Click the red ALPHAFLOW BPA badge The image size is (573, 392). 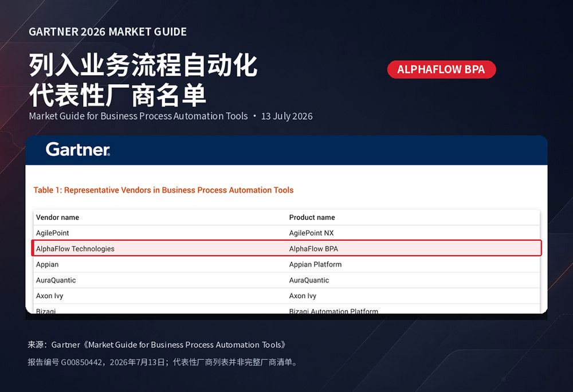pyautogui.click(x=441, y=69)
